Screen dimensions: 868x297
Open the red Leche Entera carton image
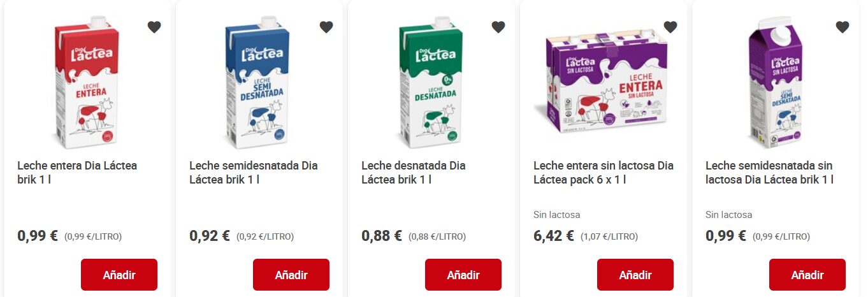click(x=87, y=83)
